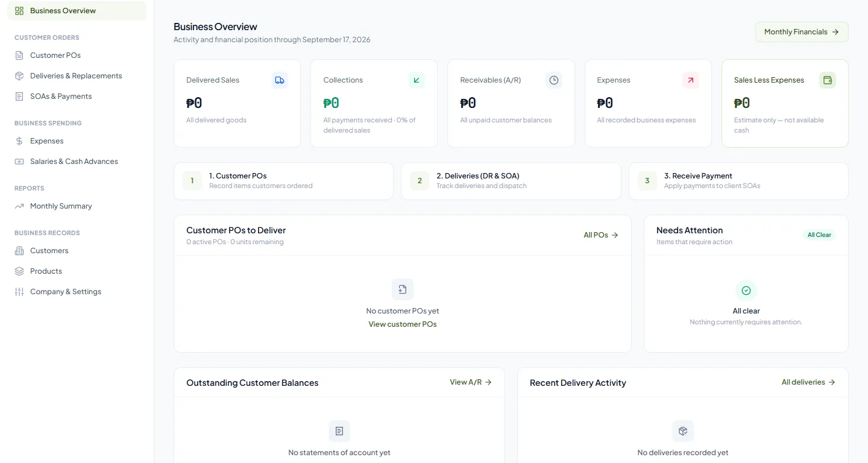Click the Salaries & Cash Advances banknote icon

coord(19,162)
